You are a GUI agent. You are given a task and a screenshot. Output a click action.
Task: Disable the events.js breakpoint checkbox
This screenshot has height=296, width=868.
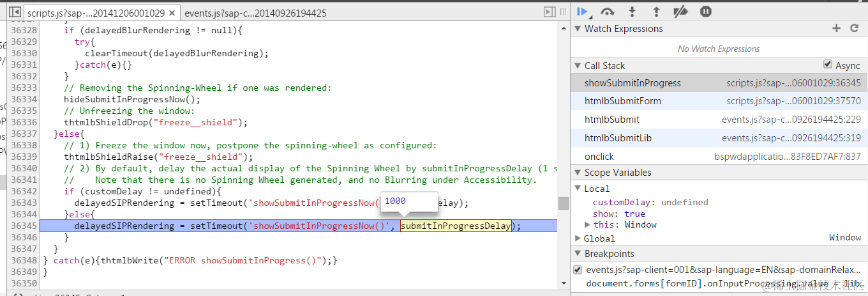[578, 270]
